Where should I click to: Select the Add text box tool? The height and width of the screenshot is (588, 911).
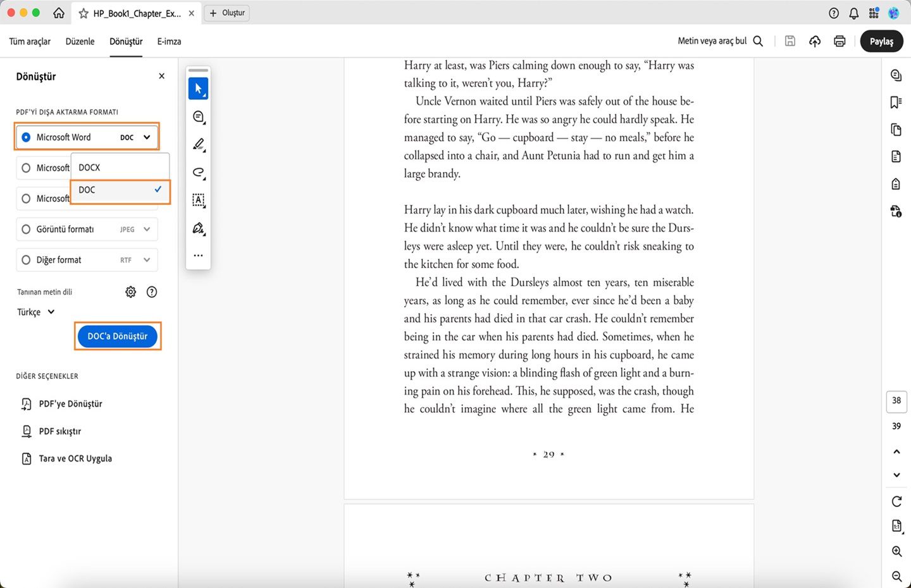coord(198,200)
